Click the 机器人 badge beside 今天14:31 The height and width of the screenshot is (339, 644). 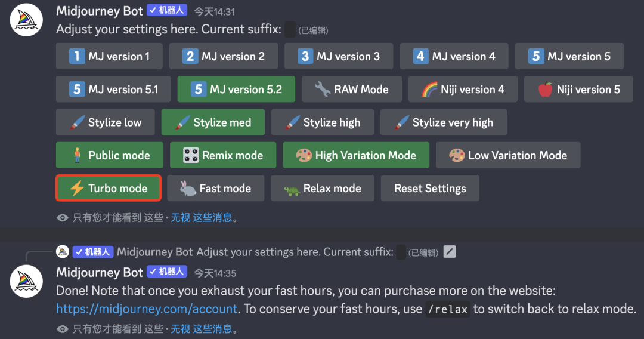click(x=167, y=10)
